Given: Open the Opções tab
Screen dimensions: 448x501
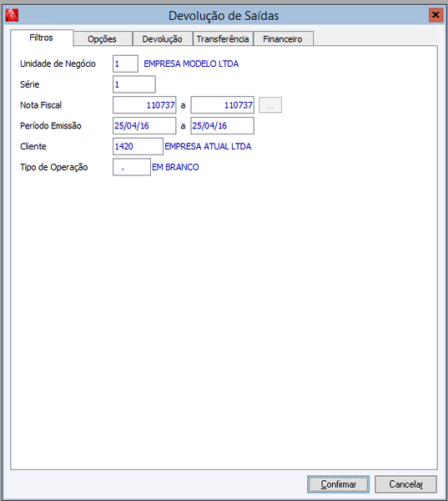Looking at the screenshot, I should click(x=103, y=39).
